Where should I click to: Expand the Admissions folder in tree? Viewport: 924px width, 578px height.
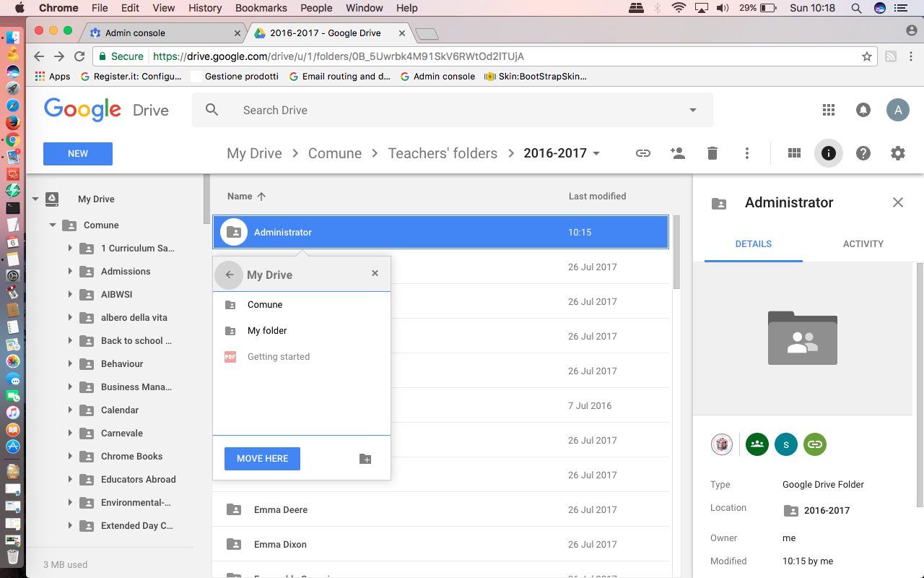click(70, 272)
